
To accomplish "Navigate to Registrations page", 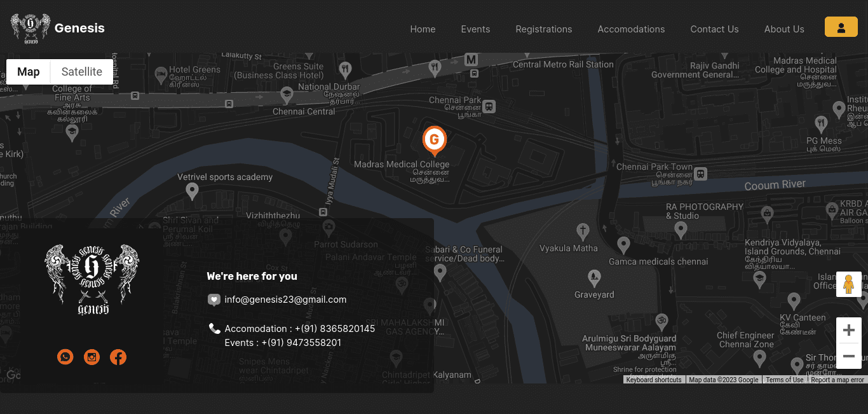I will pos(543,29).
